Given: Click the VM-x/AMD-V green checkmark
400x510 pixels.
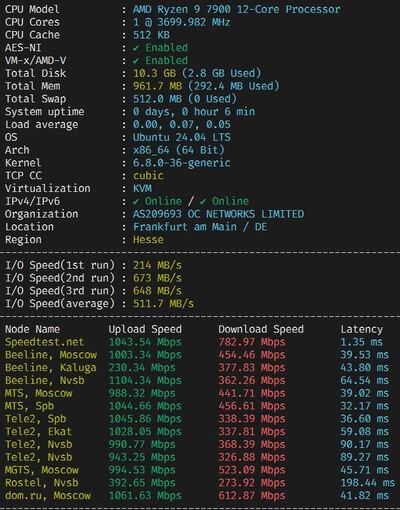Looking at the screenshot, I should click(136, 61).
